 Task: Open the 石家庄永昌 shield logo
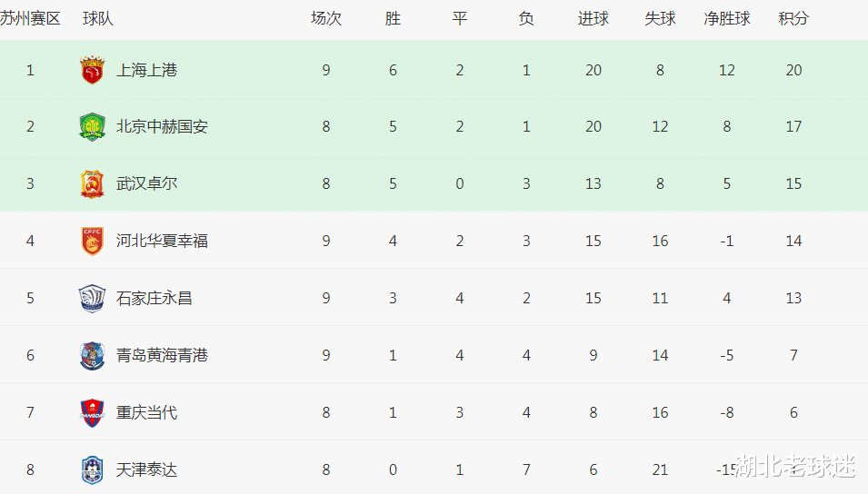point(92,298)
